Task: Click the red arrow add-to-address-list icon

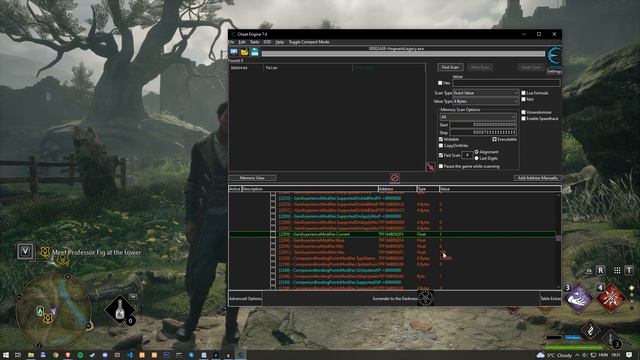Action: coord(430,167)
